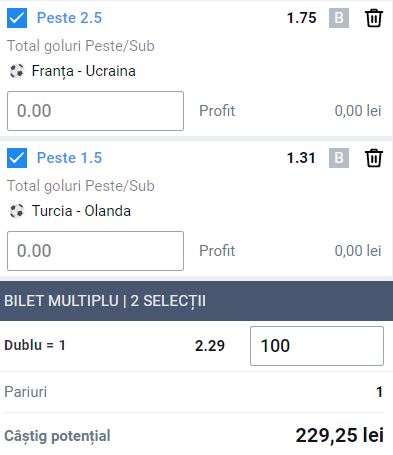The height and width of the screenshot is (455, 393).
Task: Delete the Peste 2.5 selection with trash icon
Action: tap(374, 18)
